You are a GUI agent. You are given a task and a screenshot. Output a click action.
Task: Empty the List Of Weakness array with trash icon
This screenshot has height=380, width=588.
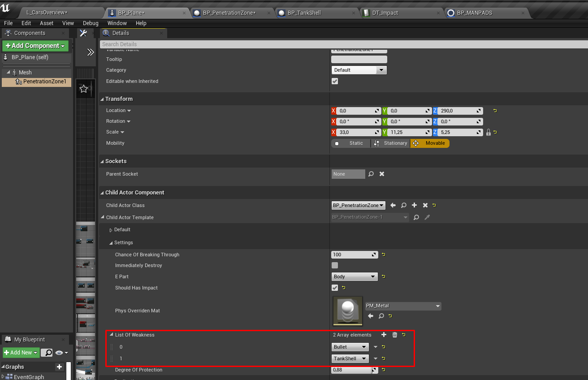(x=395, y=335)
